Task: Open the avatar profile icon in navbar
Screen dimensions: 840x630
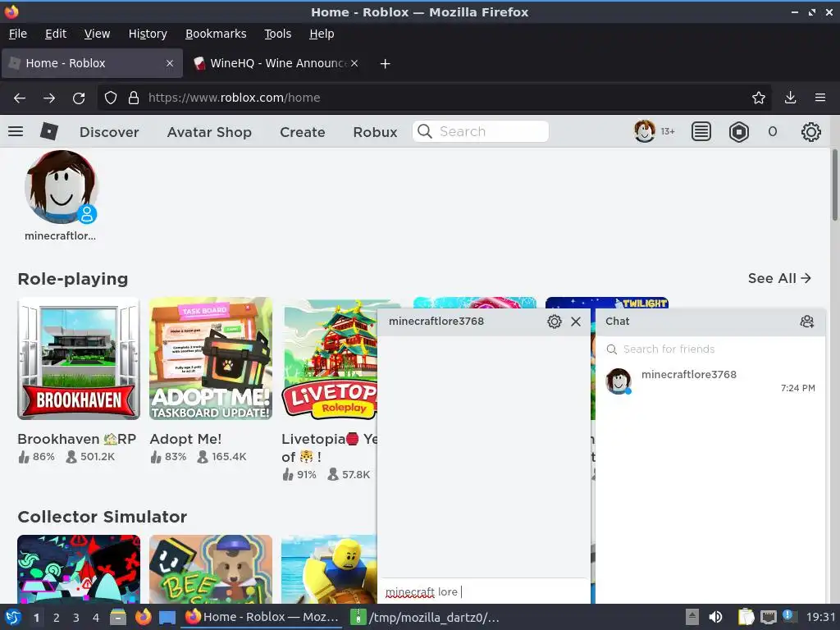Action: (x=645, y=131)
